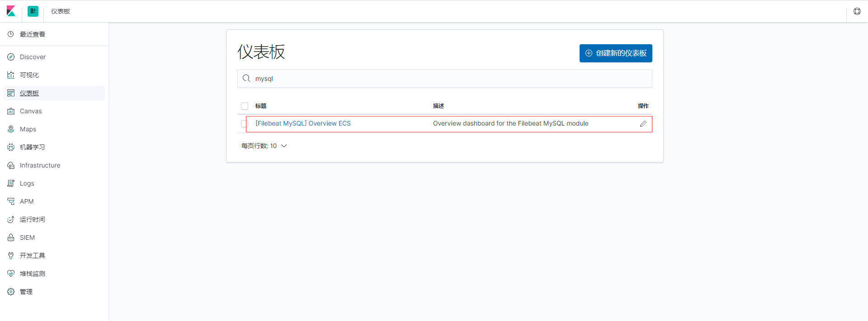
Task: Open Logs in the sidebar
Action: [27, 183]
